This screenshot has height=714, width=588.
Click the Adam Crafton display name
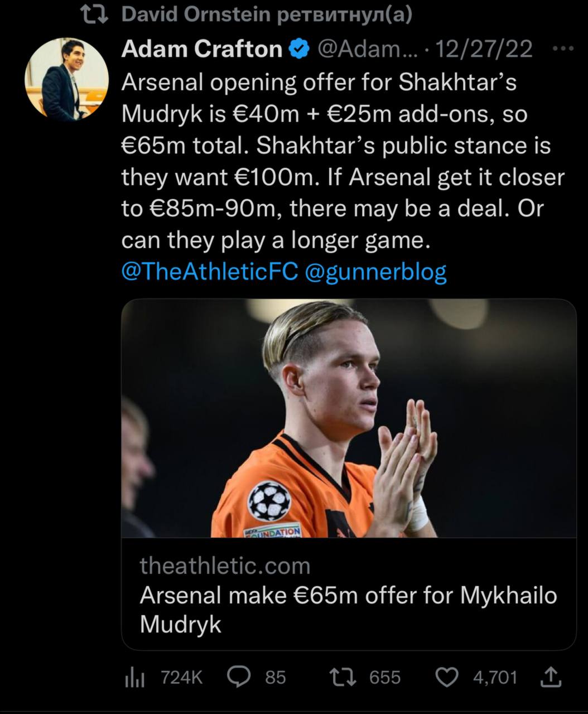tap(201, 50)
